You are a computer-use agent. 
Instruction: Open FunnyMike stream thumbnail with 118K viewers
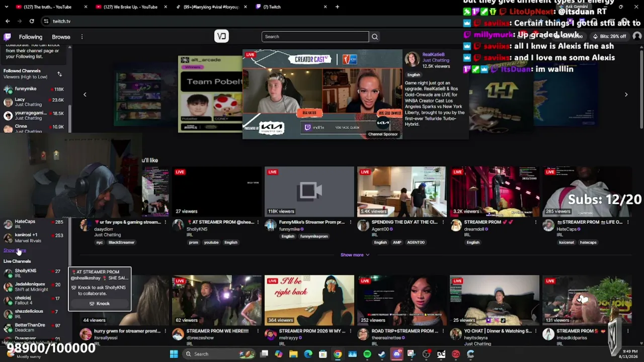pos(309,192)
